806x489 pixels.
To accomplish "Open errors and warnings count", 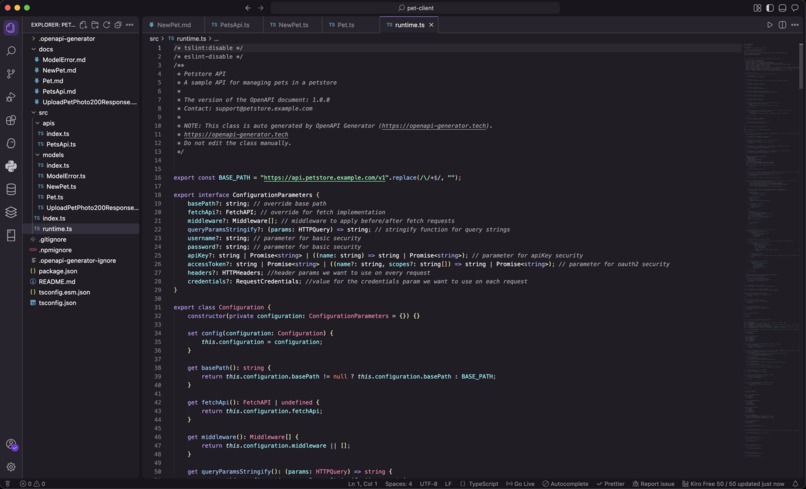I will click(x=32, y=484).
